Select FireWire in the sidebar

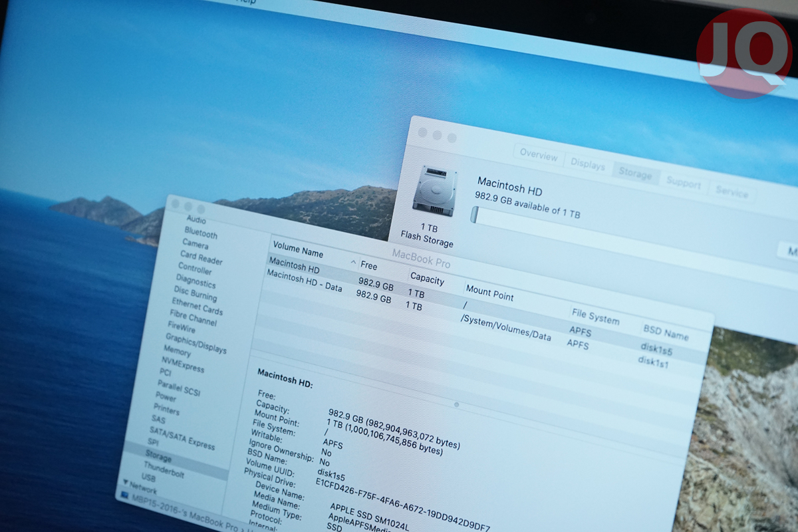tap(182, 326)
